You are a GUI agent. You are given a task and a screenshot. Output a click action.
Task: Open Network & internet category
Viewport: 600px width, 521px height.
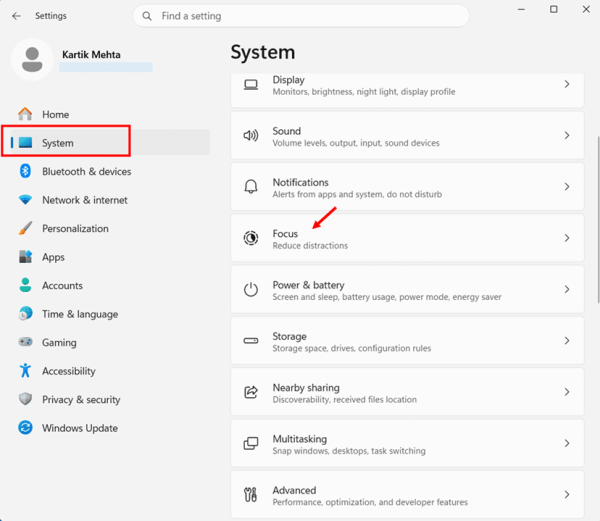pyautogui.click(x=85, y=200)
